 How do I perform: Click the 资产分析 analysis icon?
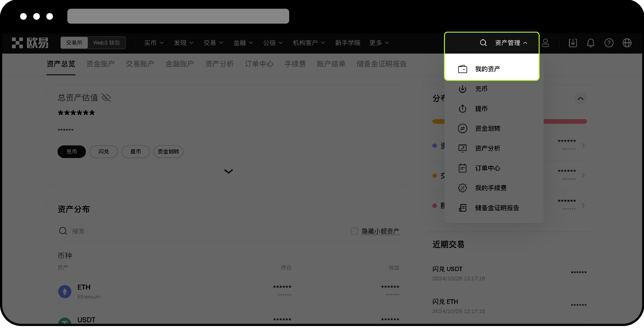[x=462, y=148]
